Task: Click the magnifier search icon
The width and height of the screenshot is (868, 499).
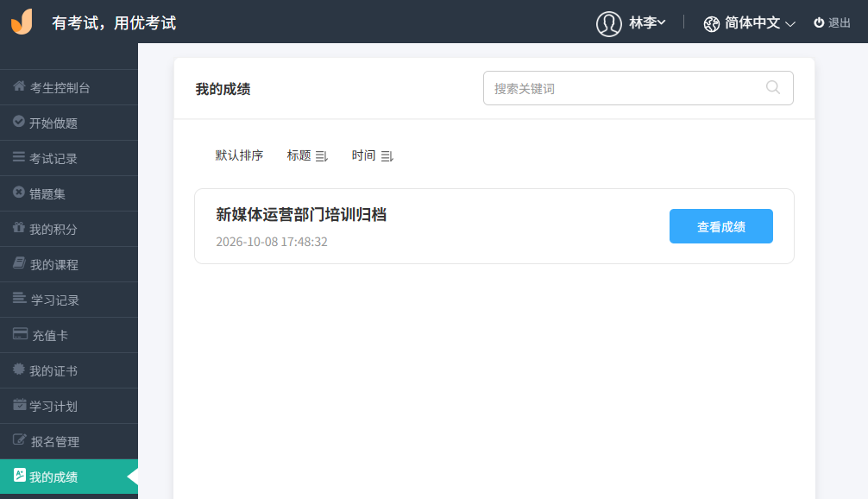Action: click(773, 87)
